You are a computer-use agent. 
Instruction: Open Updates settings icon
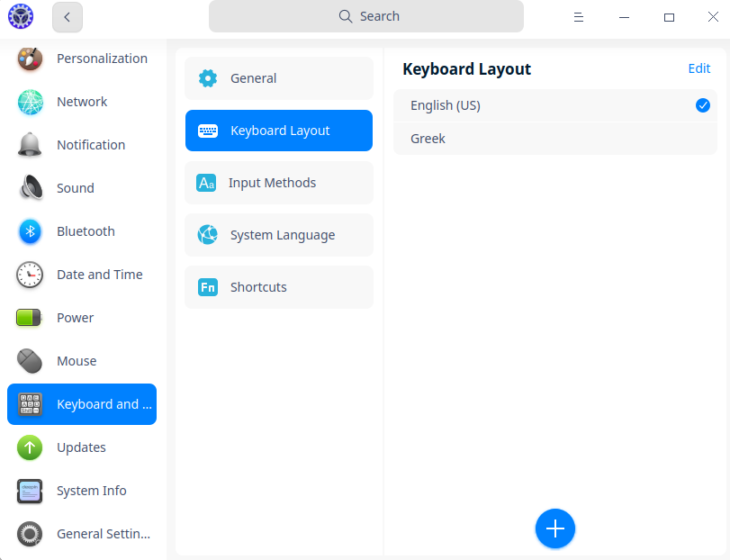pyautogui.click(x=30, y=447)
